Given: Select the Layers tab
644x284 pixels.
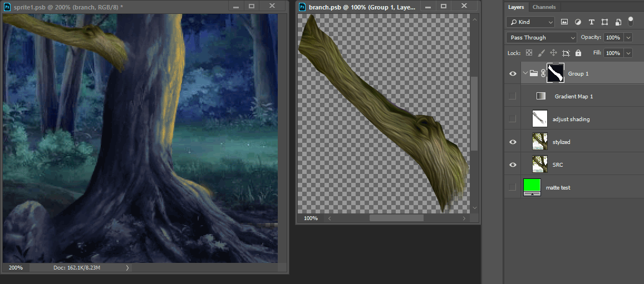Looking at the screenshot, I should coord(516,7).
